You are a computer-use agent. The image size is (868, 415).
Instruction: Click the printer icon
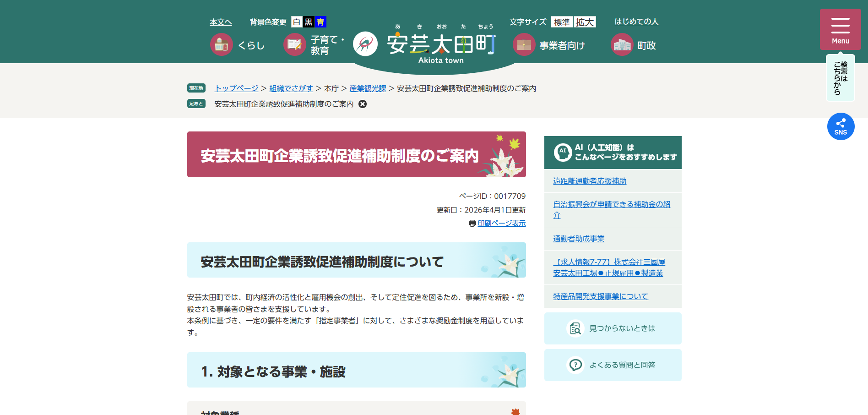click(472, 224)
